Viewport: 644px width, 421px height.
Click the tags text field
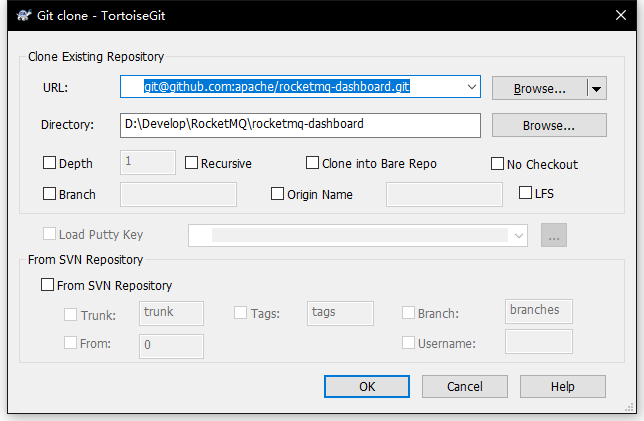[340, 313]
